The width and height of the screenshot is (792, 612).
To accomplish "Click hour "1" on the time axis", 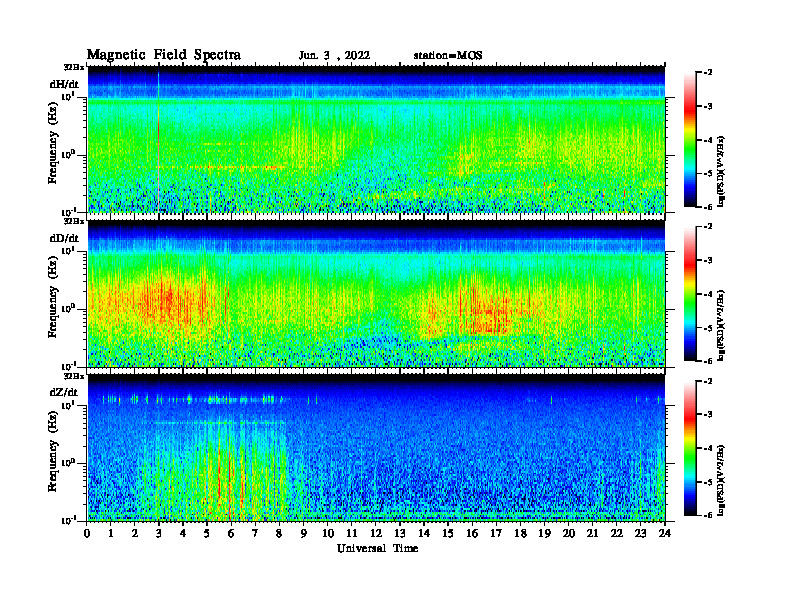I will point(111,533).
